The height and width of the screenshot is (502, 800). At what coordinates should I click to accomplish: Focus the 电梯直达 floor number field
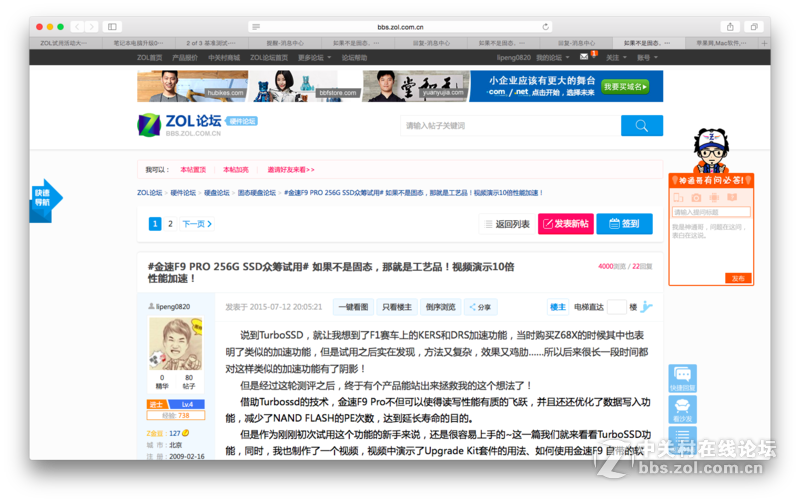click(617, 307)
